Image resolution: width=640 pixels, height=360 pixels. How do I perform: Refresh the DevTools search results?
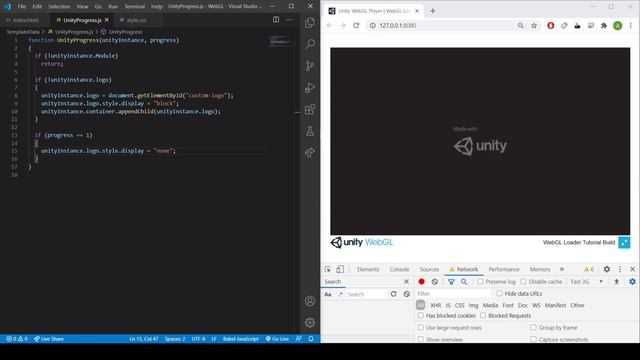393,294
